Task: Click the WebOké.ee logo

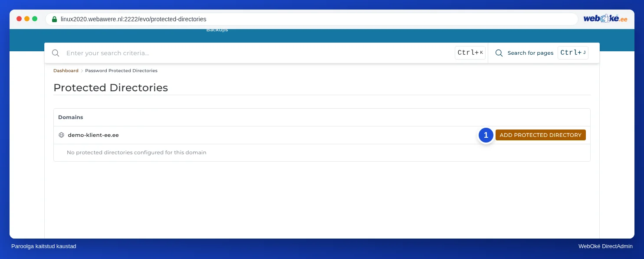Action: 605,19
